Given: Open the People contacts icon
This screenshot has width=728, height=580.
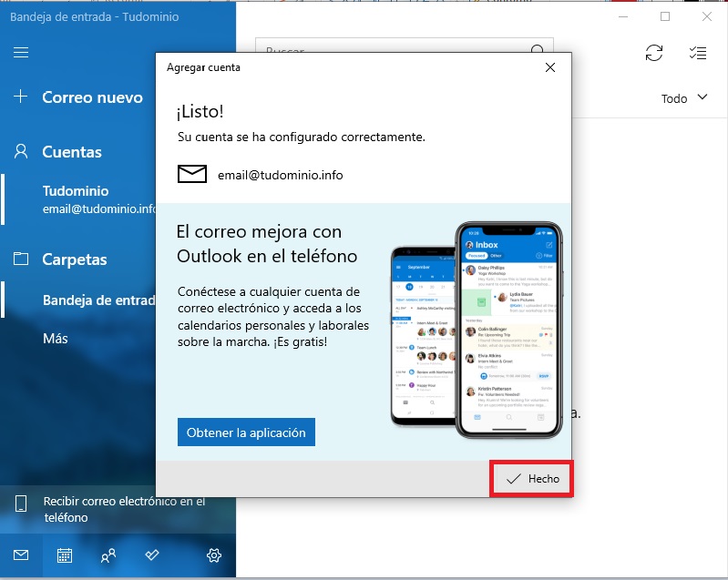Looking at the screenshot, I should coord(108,555).
